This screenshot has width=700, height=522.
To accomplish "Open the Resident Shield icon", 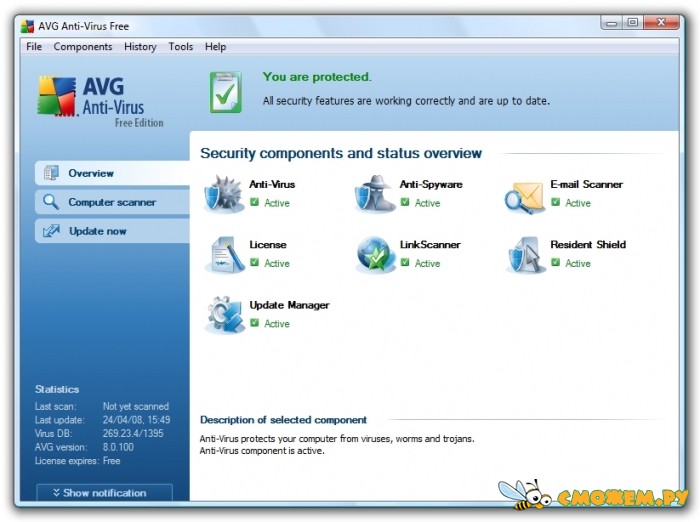I will tap(526, 255).
